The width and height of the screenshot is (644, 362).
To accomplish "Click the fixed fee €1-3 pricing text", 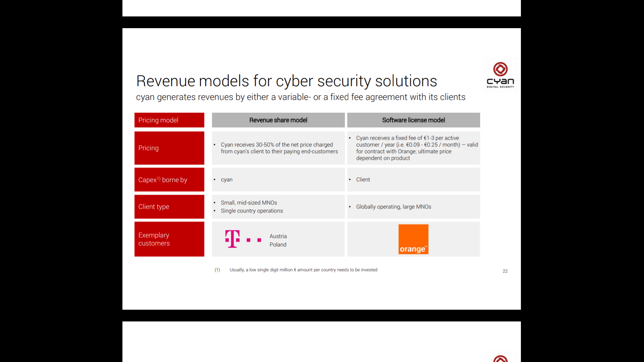I will click(x=417, y=148).
